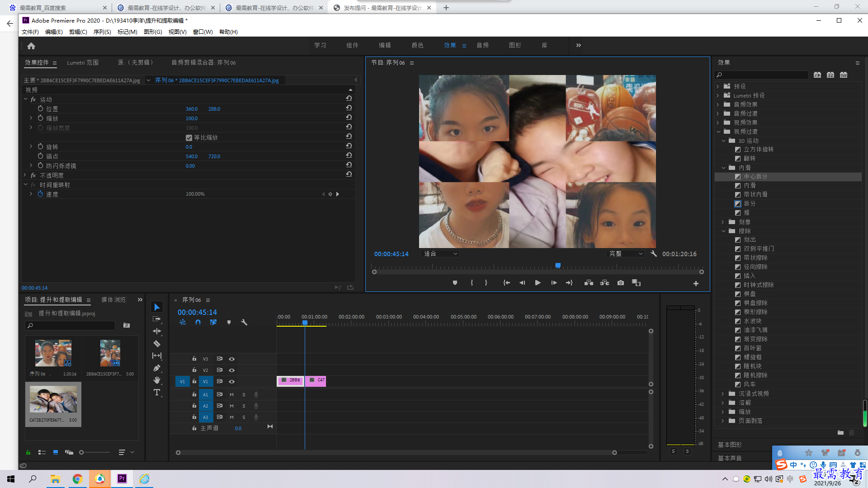Click the Program monitor playhead marker
The height and width of the screenshot is (488, 868).
[x=558, y=266]
